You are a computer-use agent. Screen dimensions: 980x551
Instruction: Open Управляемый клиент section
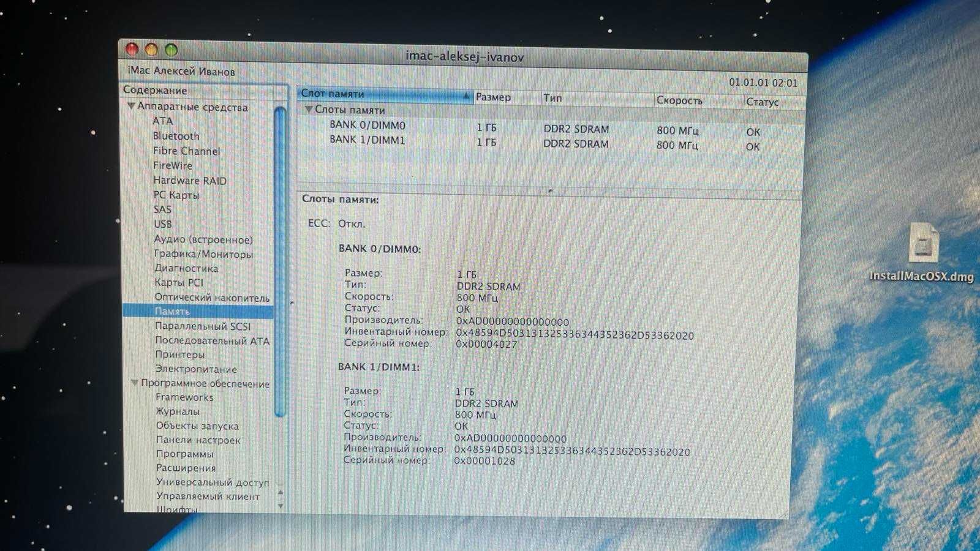point(208,496)
